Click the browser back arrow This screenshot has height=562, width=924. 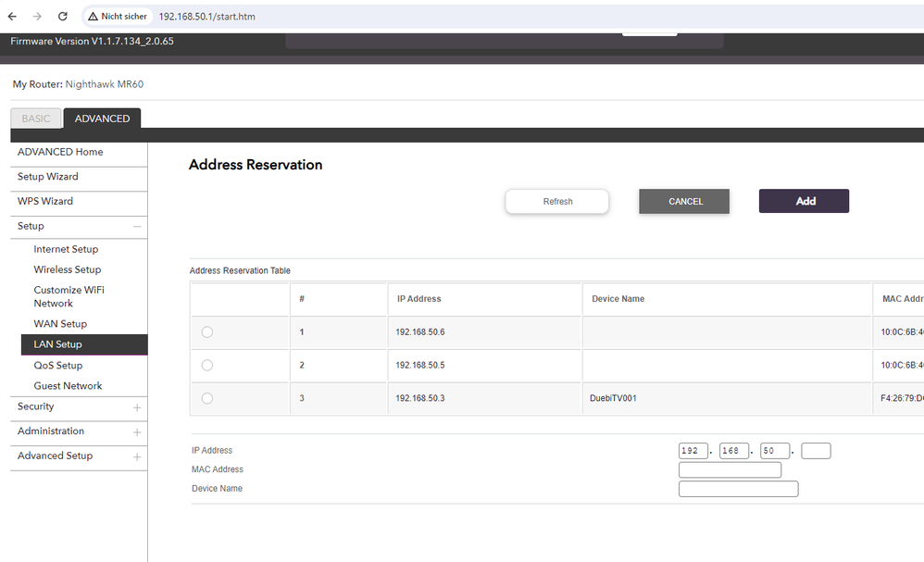tap(10, 16)
